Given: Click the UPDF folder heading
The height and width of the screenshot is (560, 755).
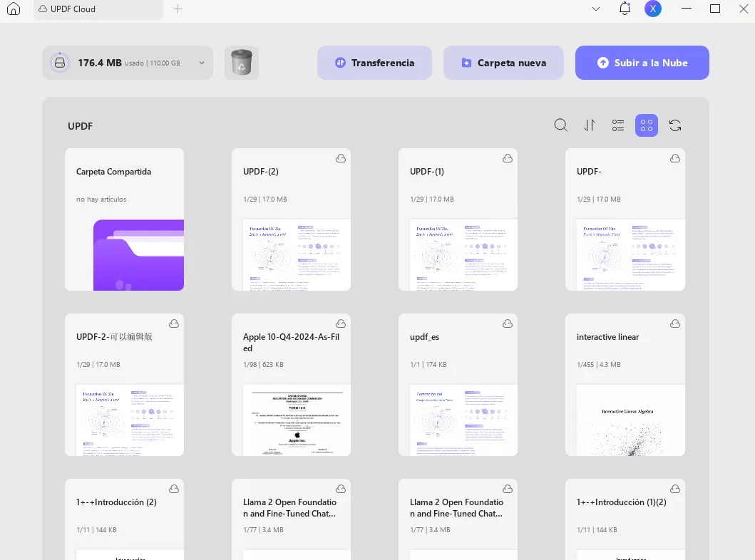Looking at the screenshot, I should tap(80, 126).
